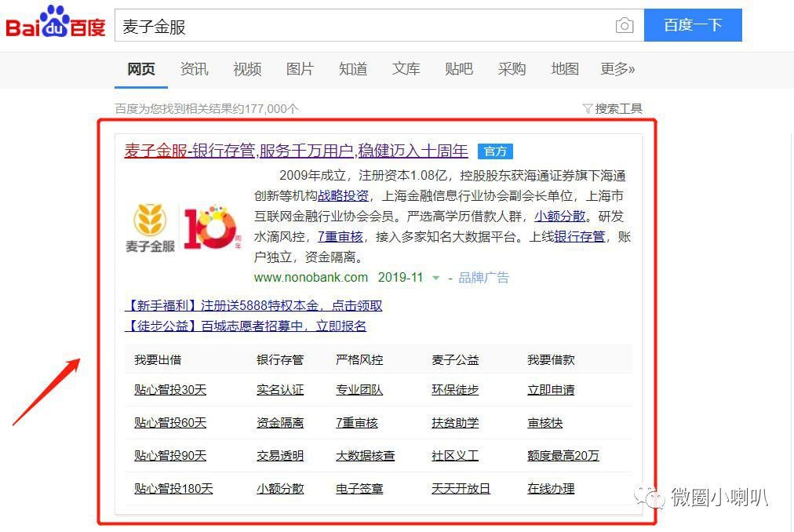The image size is (794, 532).
Task: Click the 额度最高20万 link
Action: point(563,455)
